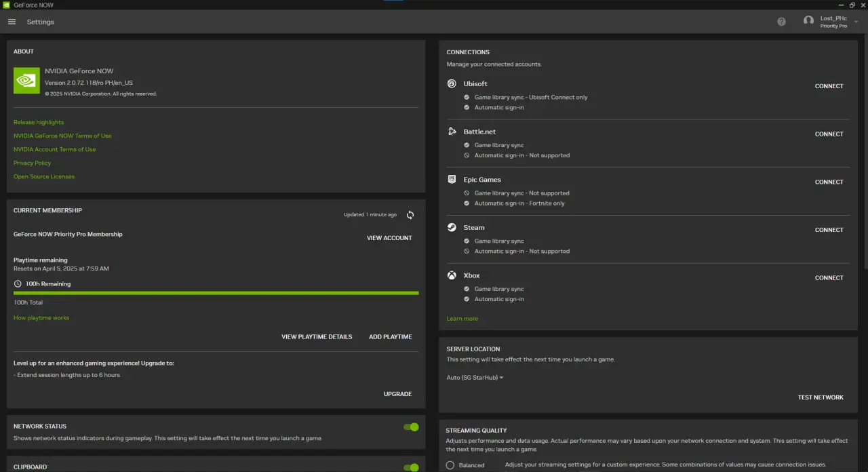Open the Release highlights link
Viewport: 868px width, 472px height.
39,122
